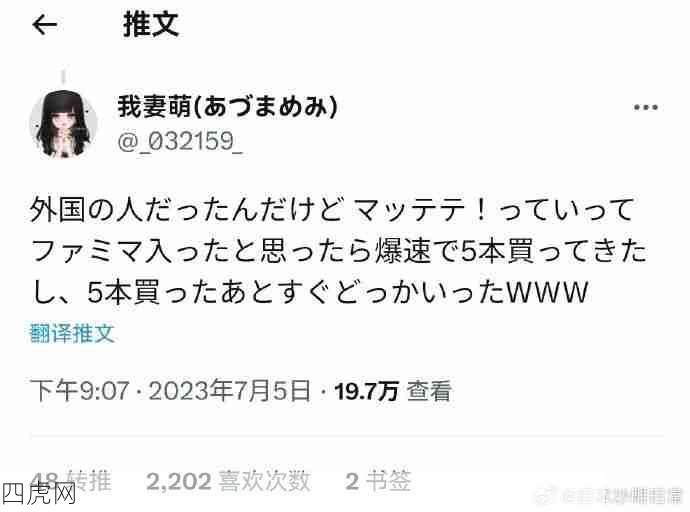Tap the word マッテテ in the tweet
The image size is (690, 512).
click(409, 209)
